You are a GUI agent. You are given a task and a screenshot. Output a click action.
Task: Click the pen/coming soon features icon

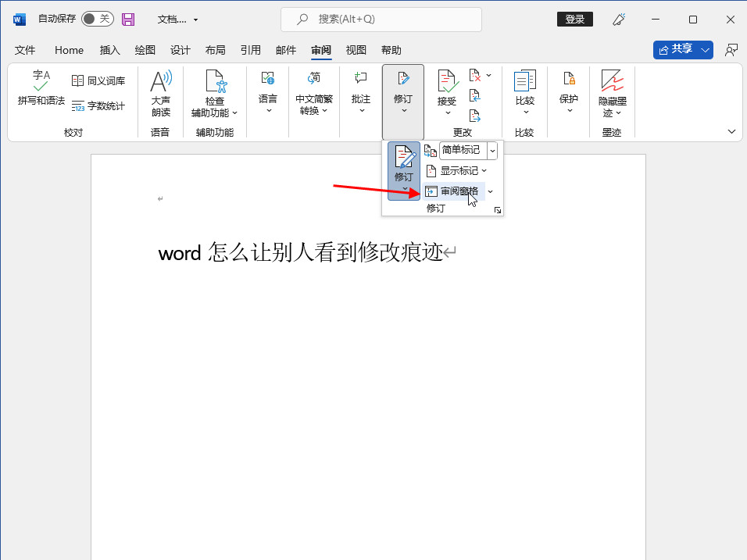(x=619, y=20)
